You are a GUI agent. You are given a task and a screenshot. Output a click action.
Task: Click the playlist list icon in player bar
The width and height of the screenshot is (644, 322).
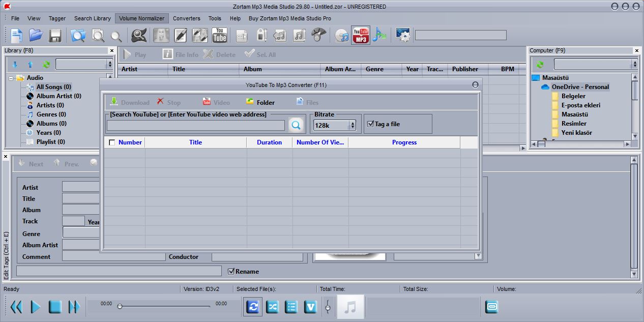291,307
